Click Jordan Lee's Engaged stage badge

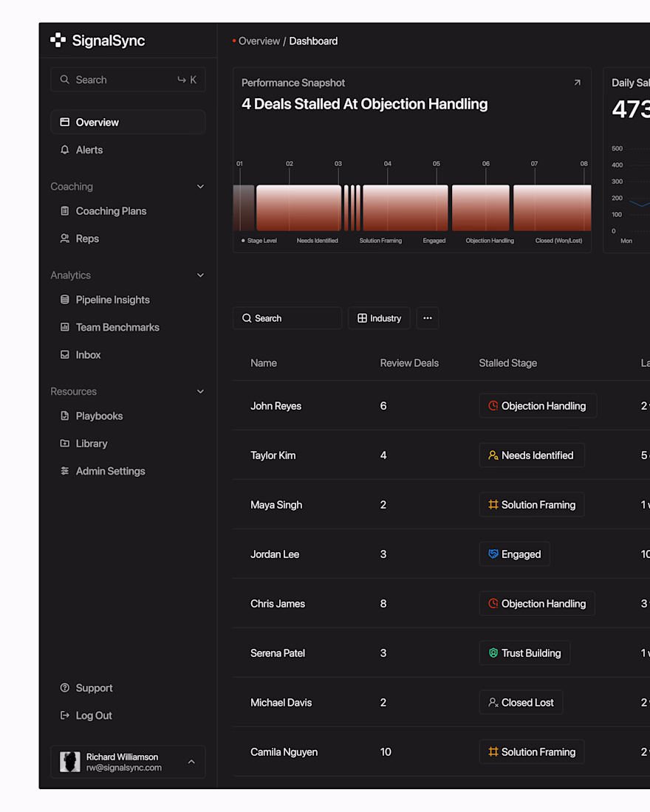[515, 554]
